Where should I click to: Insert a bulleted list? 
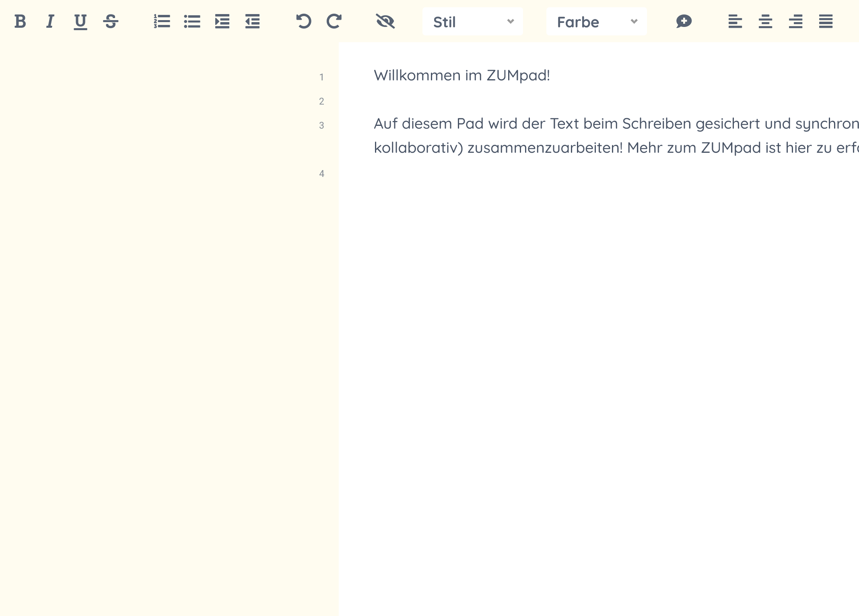tap(192, 21)
